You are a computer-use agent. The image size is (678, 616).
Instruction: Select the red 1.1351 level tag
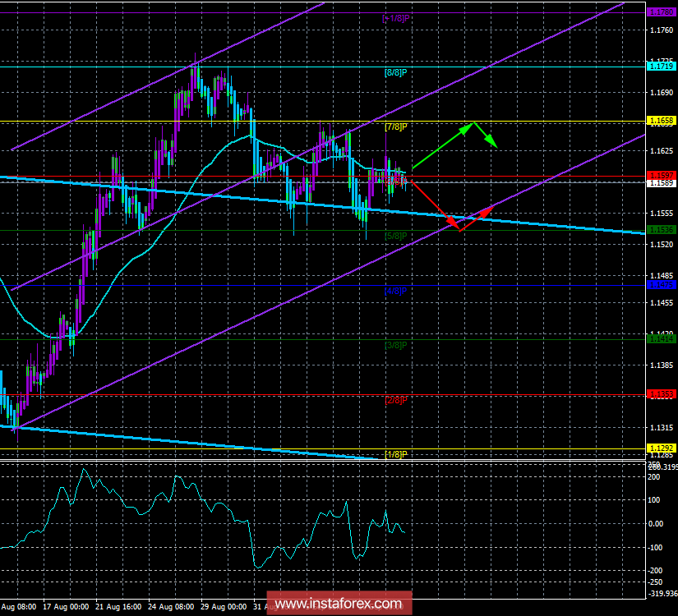coord(662,394)
